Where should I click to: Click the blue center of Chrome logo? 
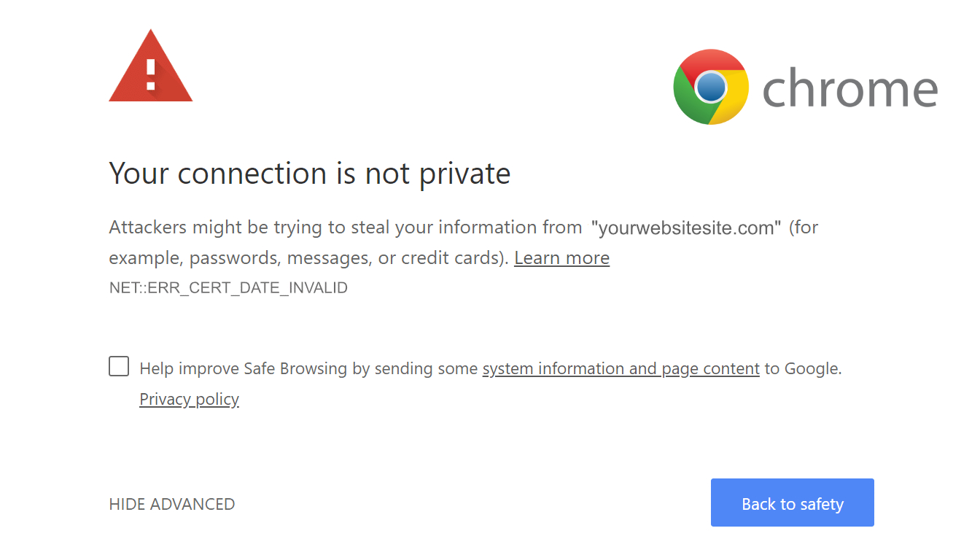coord(711,88)
